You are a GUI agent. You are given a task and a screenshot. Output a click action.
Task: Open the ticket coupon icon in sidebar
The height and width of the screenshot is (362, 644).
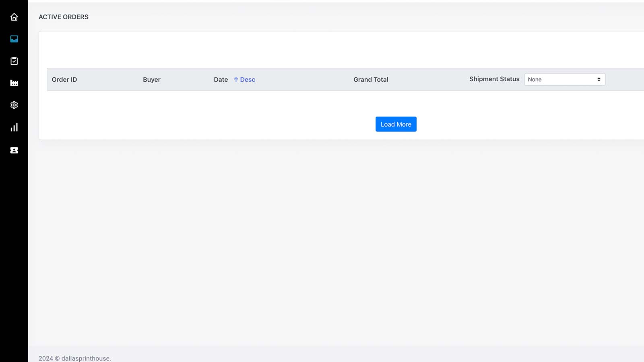point(14,150)
